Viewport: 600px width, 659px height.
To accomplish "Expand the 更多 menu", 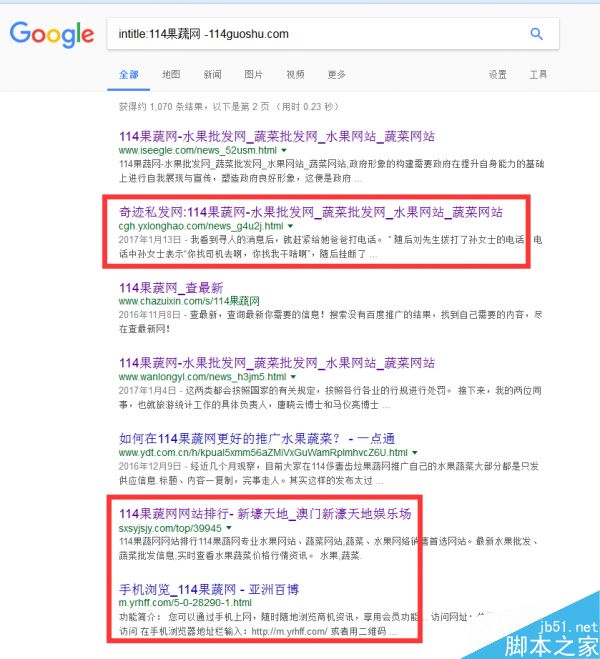I will coord(336,75).
